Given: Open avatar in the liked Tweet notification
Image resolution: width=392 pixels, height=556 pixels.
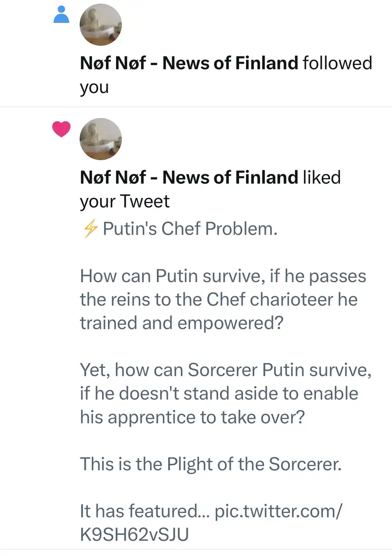Looking at the screenshot, I should [x=100, y=139].
